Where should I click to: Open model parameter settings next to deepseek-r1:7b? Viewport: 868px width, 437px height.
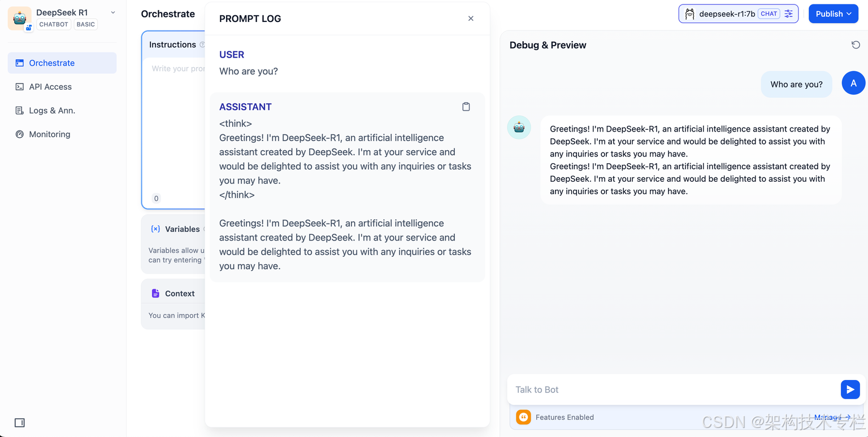(789, 14)
